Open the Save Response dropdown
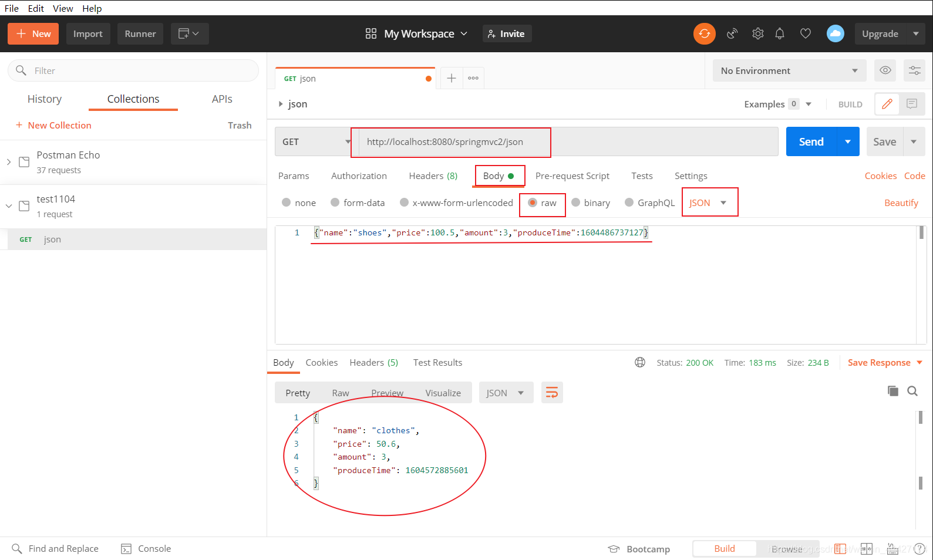The image size is (933, 560). click(885, 362)
